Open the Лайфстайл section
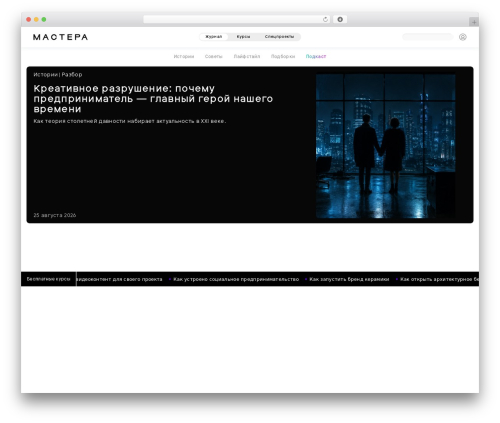500x423 pixels. pos(247,56)
